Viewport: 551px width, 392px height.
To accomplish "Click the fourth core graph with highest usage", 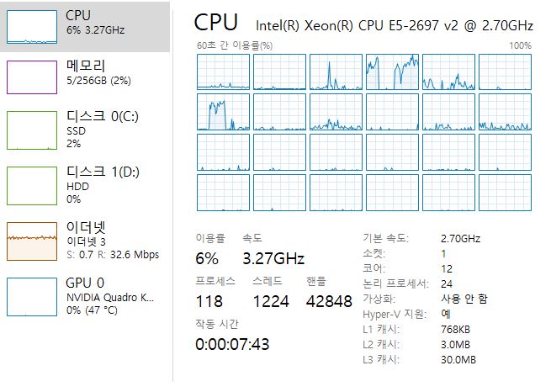I will pyautogui.click(x=392, y=72).
